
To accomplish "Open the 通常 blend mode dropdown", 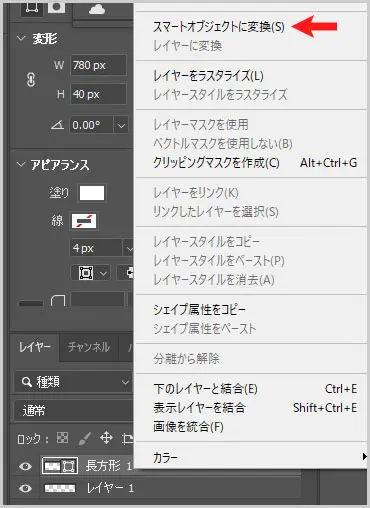I will (73, 410).
